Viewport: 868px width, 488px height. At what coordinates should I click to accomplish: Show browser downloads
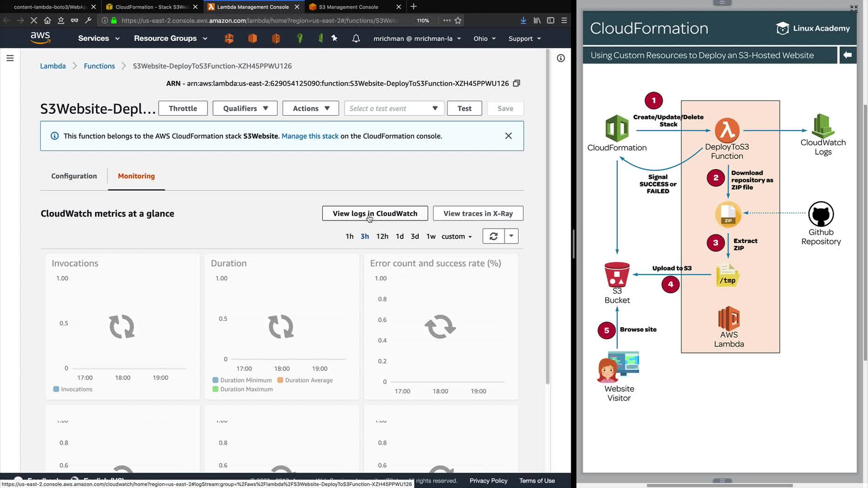523,20
